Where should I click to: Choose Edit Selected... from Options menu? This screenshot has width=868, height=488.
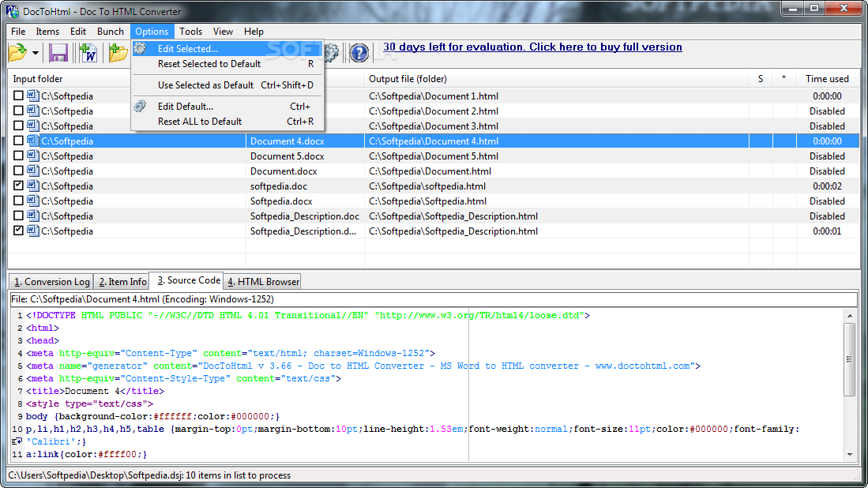point(227,49)
